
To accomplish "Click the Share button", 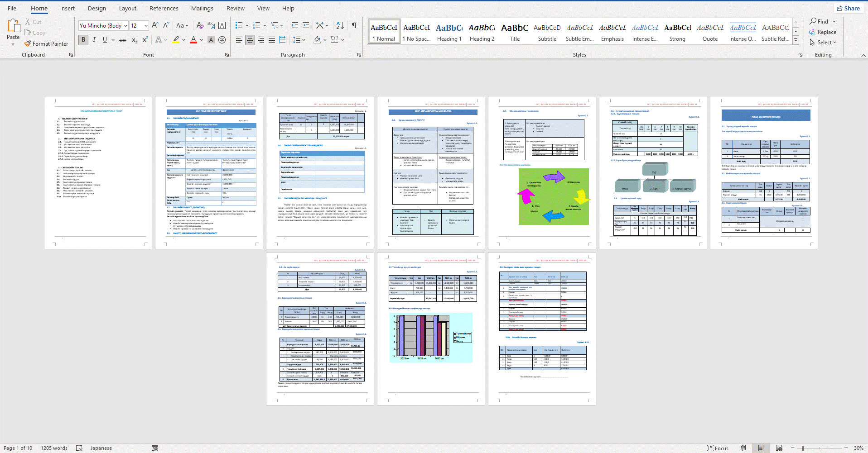I will tap(848, 8).
